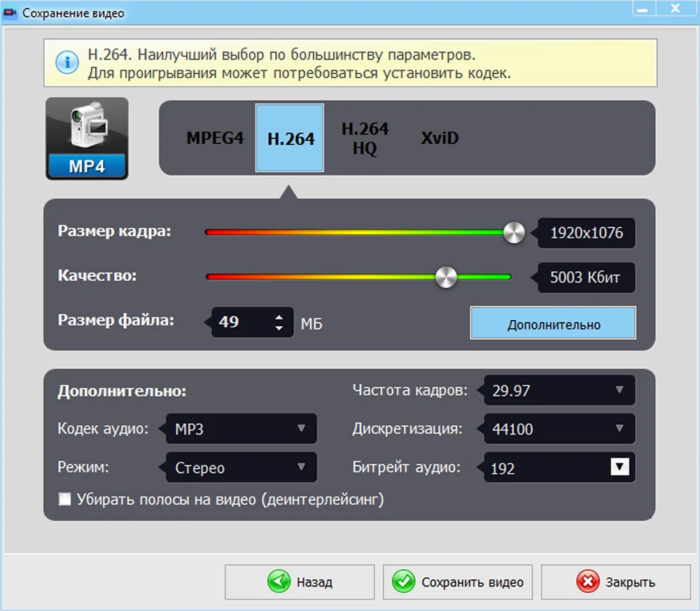
Task: Click the red cross icon on Закрыть
Action: click(x=588, y=582)
